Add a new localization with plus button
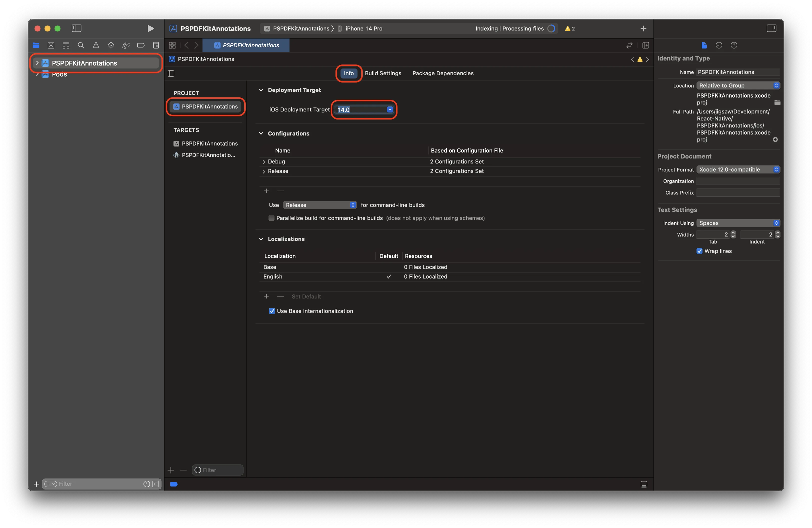812x528 pixels. [266, 296]
